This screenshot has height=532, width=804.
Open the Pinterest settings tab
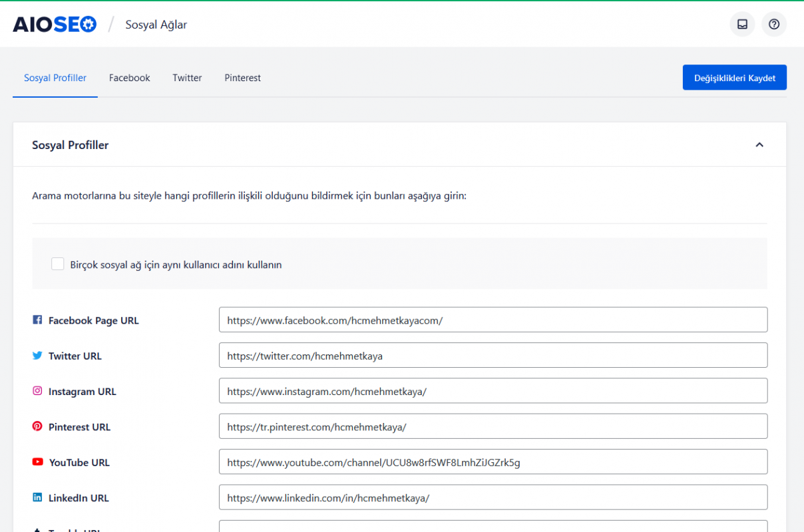coord(242,78)
